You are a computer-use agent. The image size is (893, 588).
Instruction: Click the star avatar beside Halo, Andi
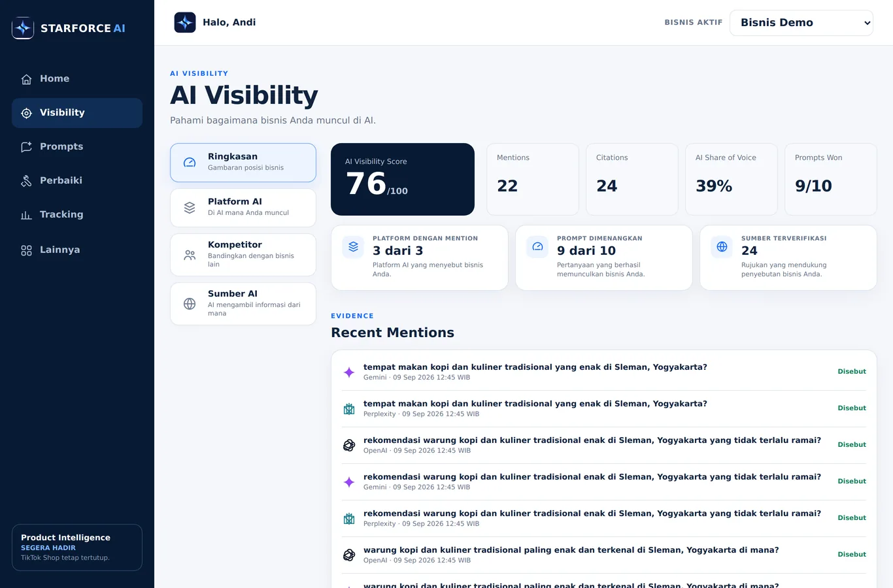tap(185, 22)
